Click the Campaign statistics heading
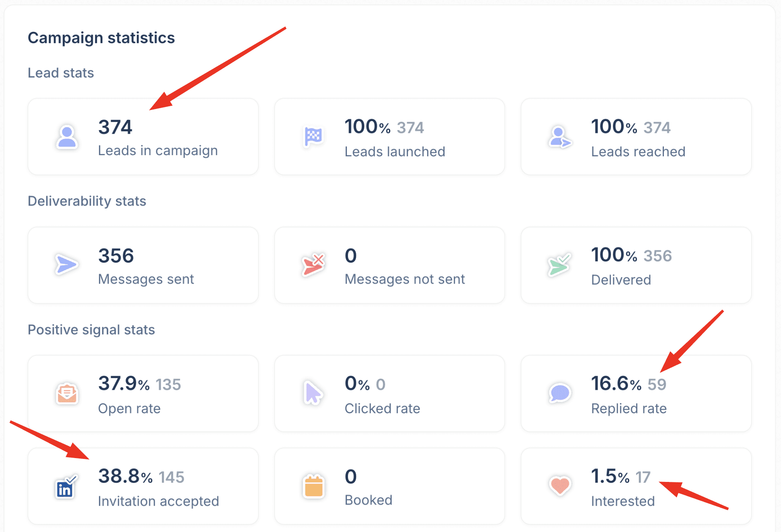781x532 pixels. [x=101, y=38]
